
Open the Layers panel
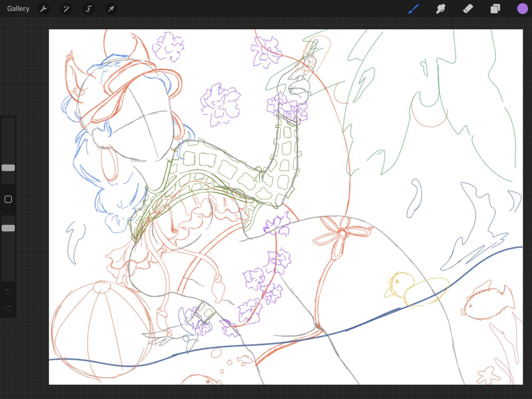[x=495, y=8]
